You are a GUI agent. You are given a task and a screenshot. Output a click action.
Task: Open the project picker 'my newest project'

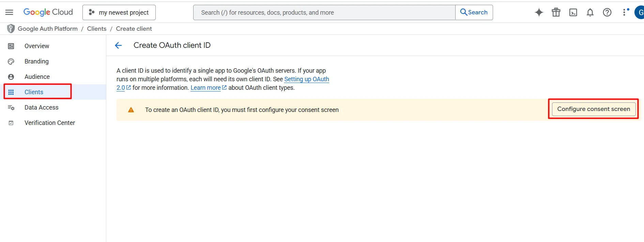coord(119,12)
